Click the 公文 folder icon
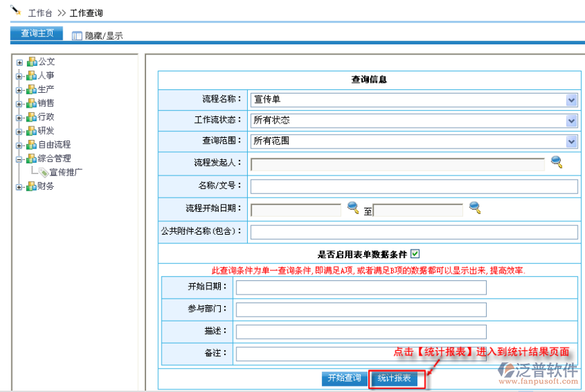The height and width of the screenshot is (392, 585). tap(32, 62)
